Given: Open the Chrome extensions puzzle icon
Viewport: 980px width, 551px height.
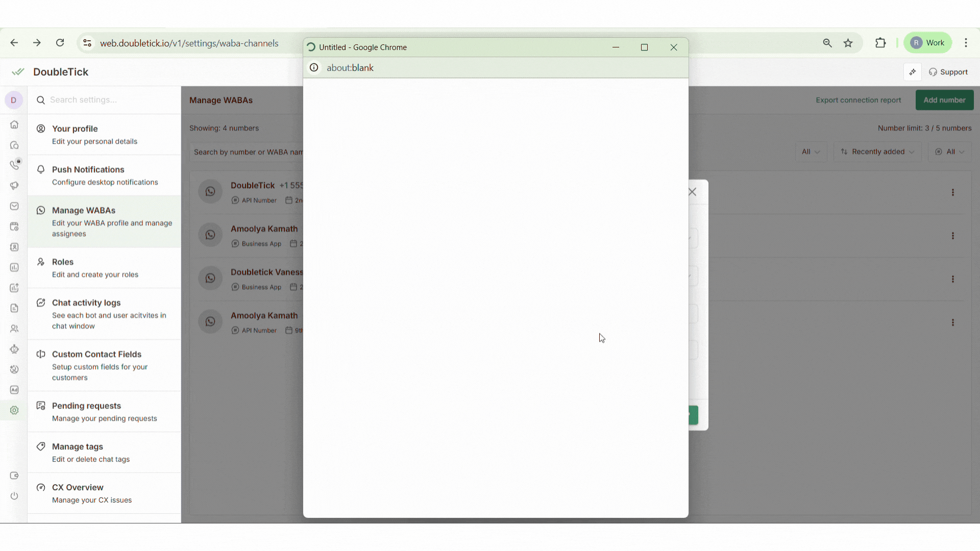Looking at the screenshot, I should coord(880,43).
